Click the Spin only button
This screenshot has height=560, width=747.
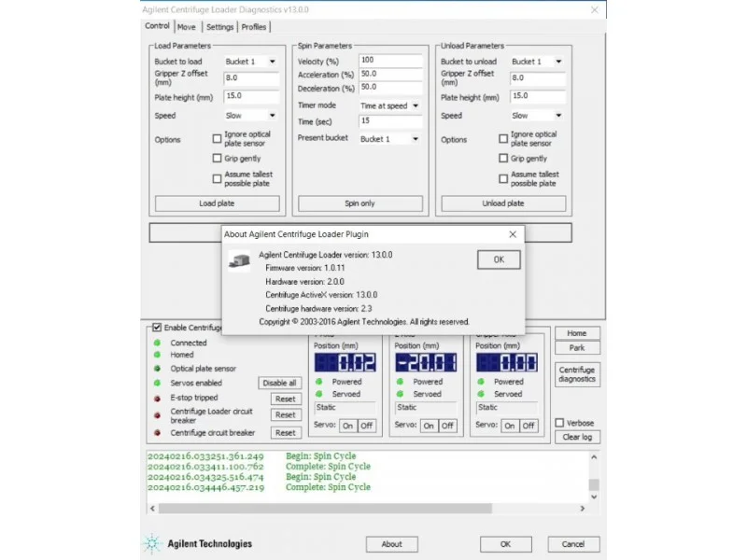(x=360, y=203)
